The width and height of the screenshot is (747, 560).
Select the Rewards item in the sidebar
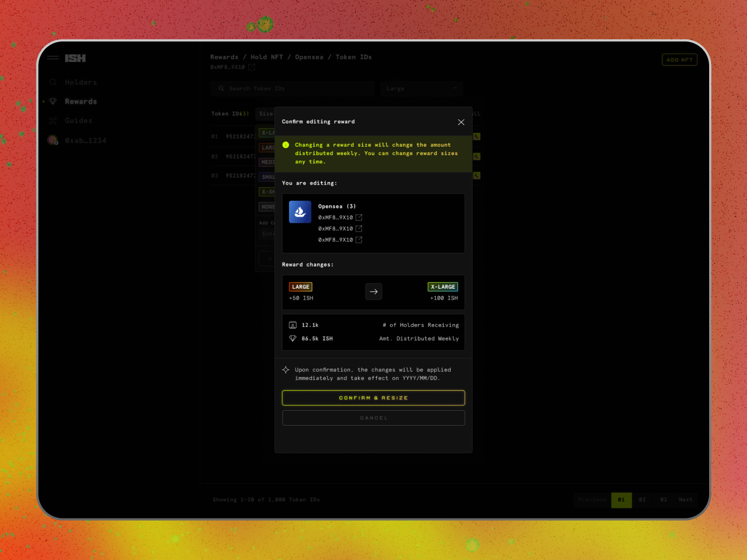point(81,101)
